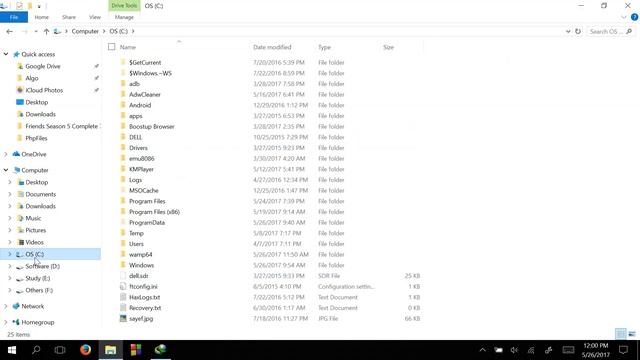640x360 pixels.
Task: Select the AdwCleaner folder icon
Action: [123, 94]
